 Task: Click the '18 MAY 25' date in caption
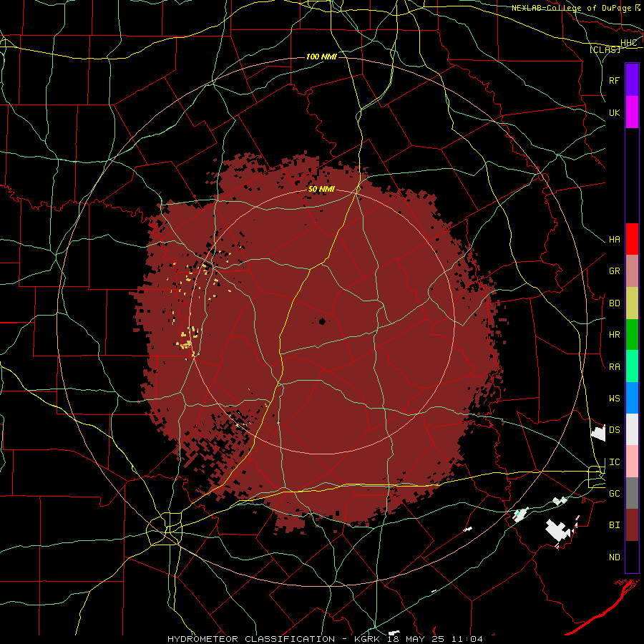tap(416, 639)
